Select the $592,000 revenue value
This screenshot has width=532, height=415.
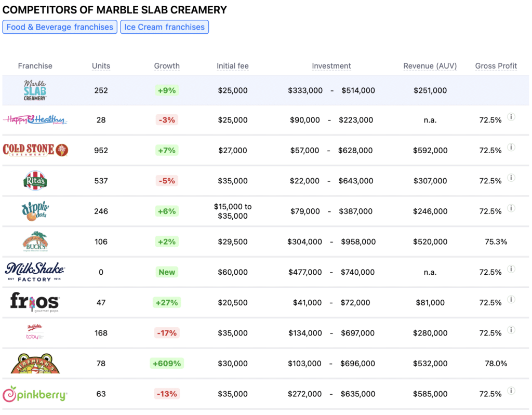tap(430, 150)
